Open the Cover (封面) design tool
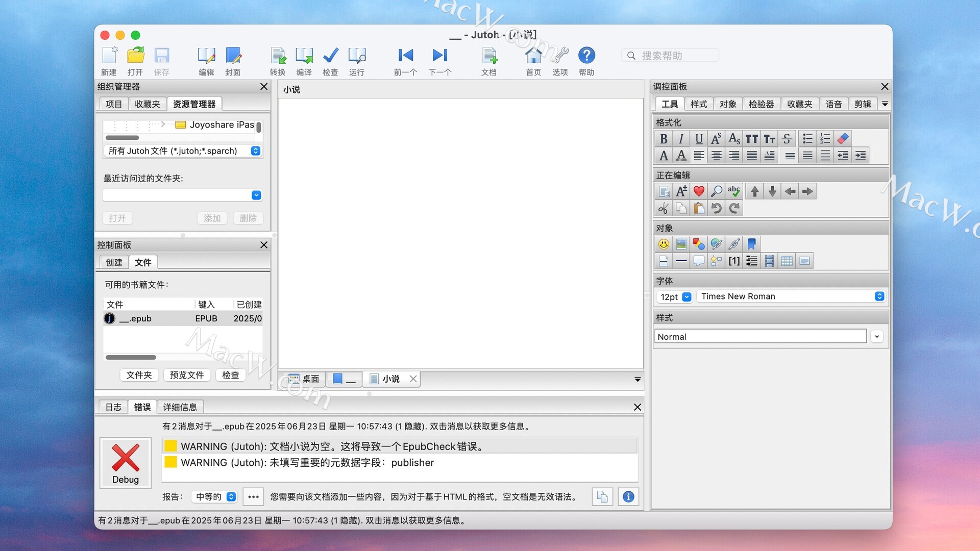 pyautogui.click(x=233, y=56)
